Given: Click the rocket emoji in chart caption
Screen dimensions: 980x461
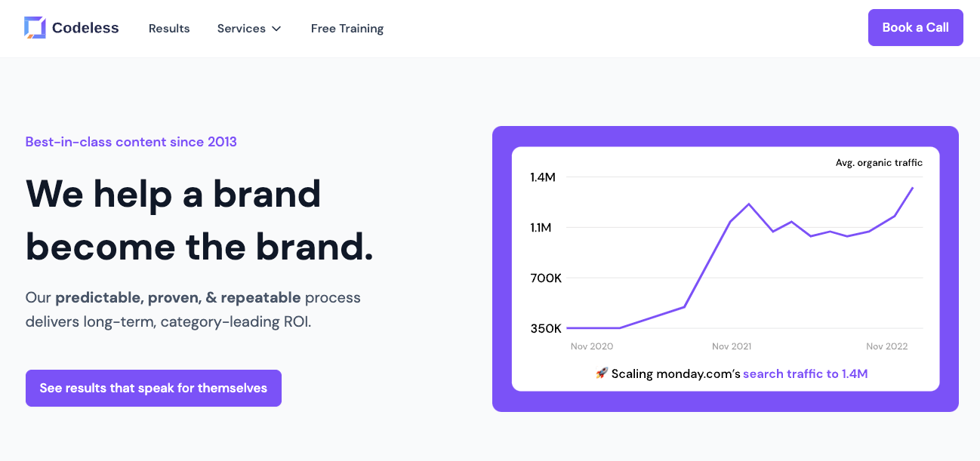Looking at the screenshot, I should click(601, 373).
